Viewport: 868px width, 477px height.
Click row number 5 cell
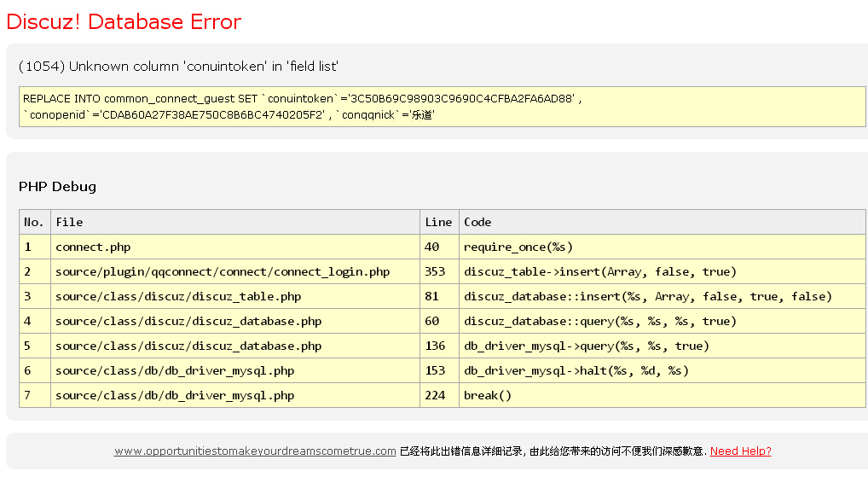click(x=35, y=346)
